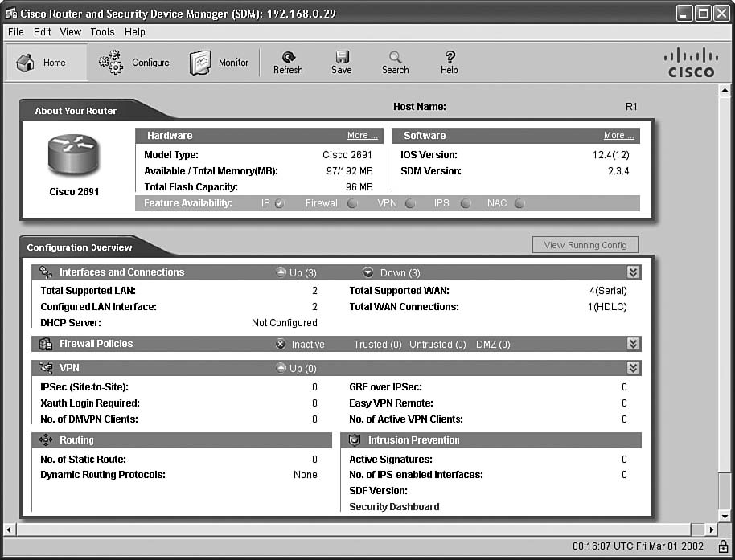
Task: Click the status bar date and time
Action: coord(638,546)
